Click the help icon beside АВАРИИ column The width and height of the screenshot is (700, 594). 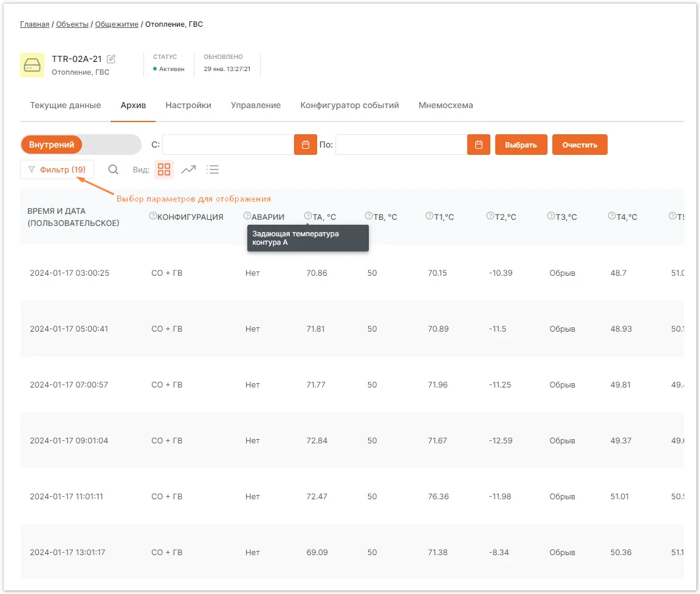click(x=247, y=216)
